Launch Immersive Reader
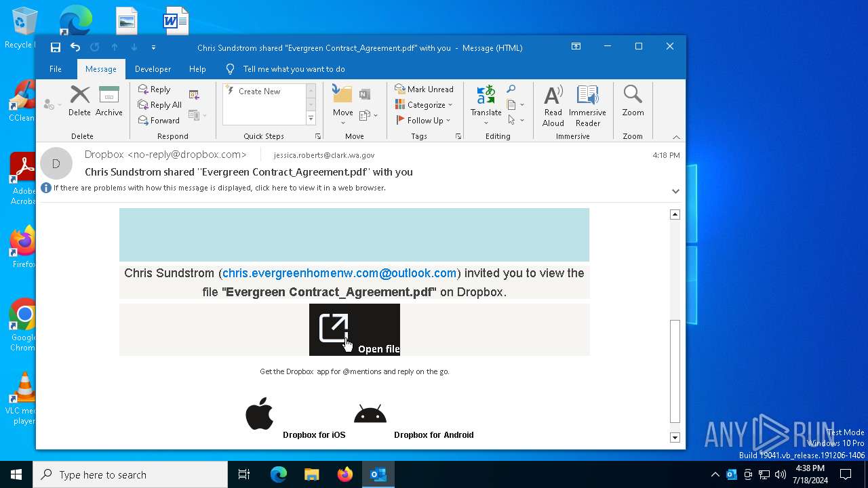Screen dimensions: 868x488 click(587, 105)
